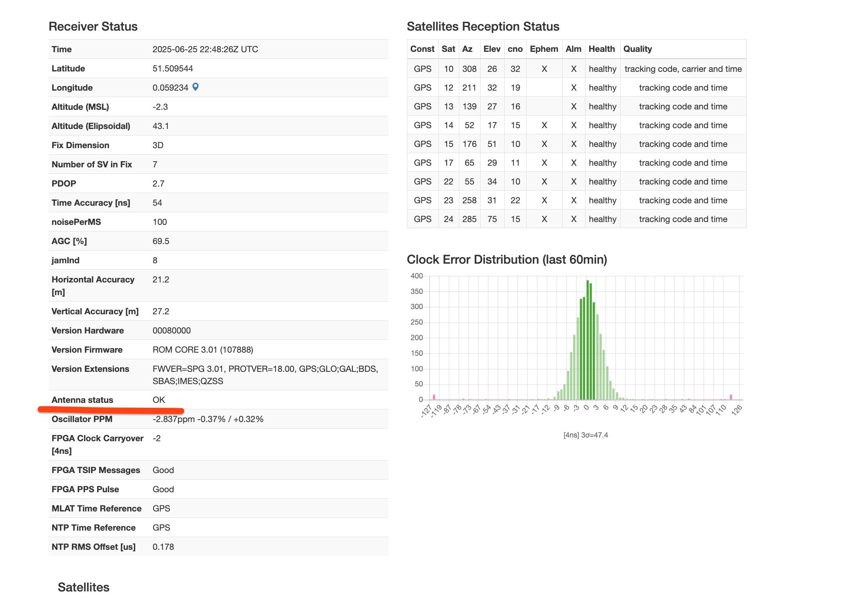The image size is (868, 600).
Task: Click the Quality column header
Action: 637,49
